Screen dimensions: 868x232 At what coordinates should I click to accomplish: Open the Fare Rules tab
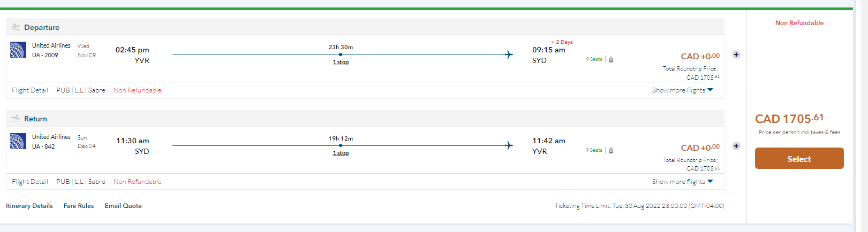pos(79,206)
